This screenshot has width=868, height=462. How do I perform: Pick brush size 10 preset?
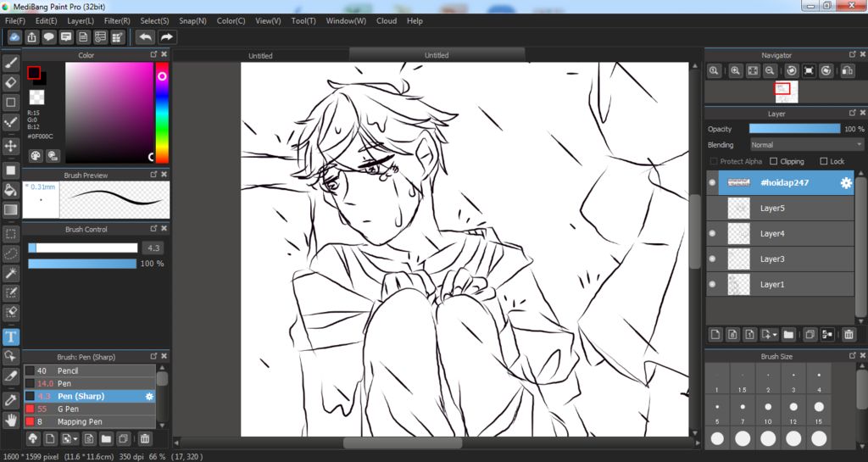pos(768,412)
